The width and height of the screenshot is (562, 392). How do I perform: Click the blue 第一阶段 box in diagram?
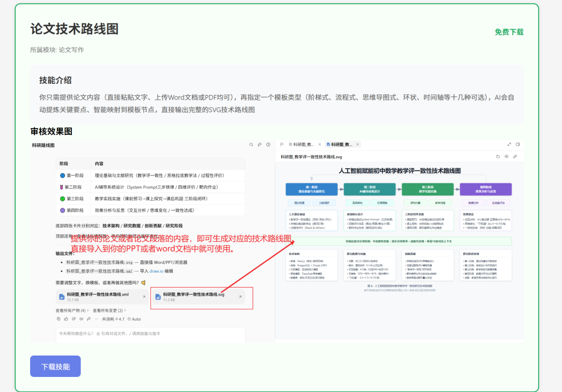tap(312, 189)
